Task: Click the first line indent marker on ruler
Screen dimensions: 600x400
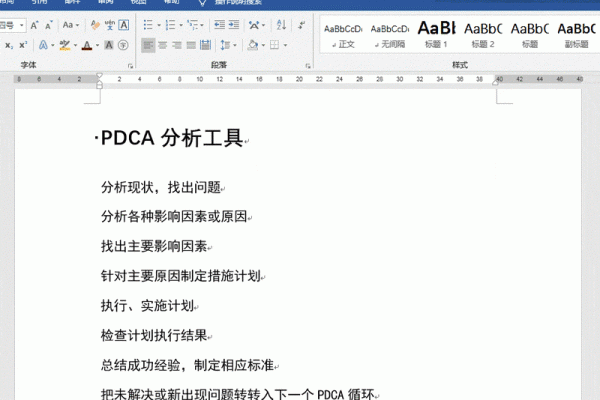Action: tap(99, 76)
